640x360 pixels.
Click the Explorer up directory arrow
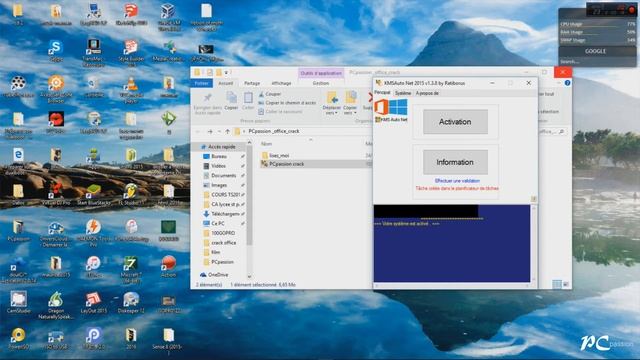click(227, 131)
